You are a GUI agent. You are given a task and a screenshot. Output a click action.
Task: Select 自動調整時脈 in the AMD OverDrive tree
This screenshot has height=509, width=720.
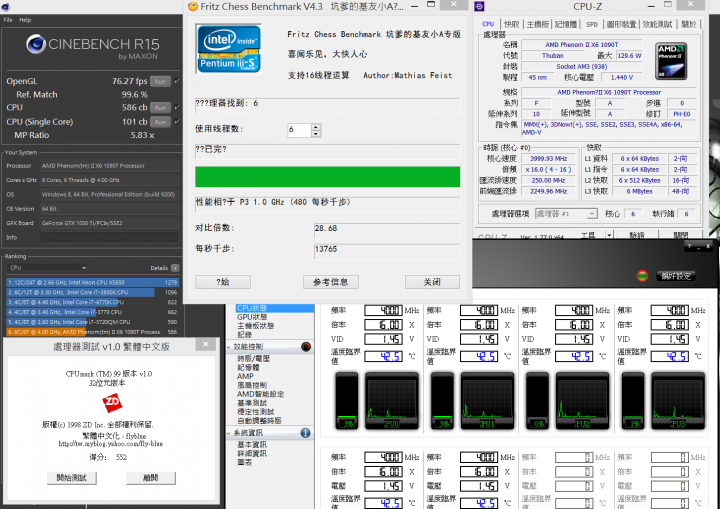pos(259,420)
